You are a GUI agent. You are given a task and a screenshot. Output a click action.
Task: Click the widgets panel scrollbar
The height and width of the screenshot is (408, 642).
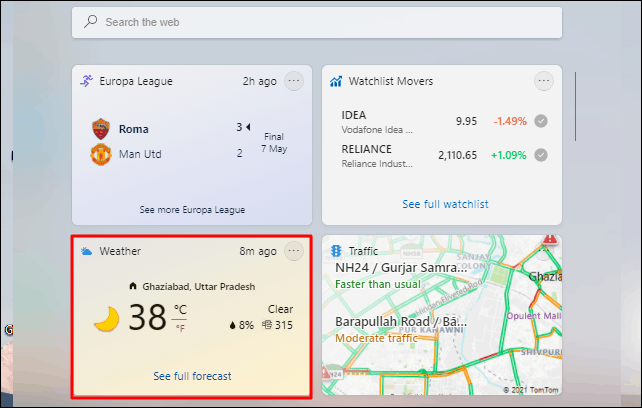tap(575, 107)
